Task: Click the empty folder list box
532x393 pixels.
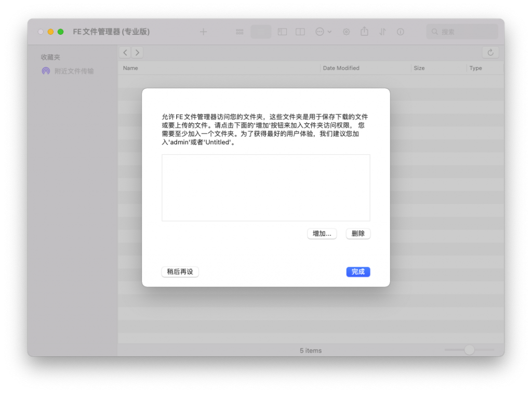Action: 266,188
